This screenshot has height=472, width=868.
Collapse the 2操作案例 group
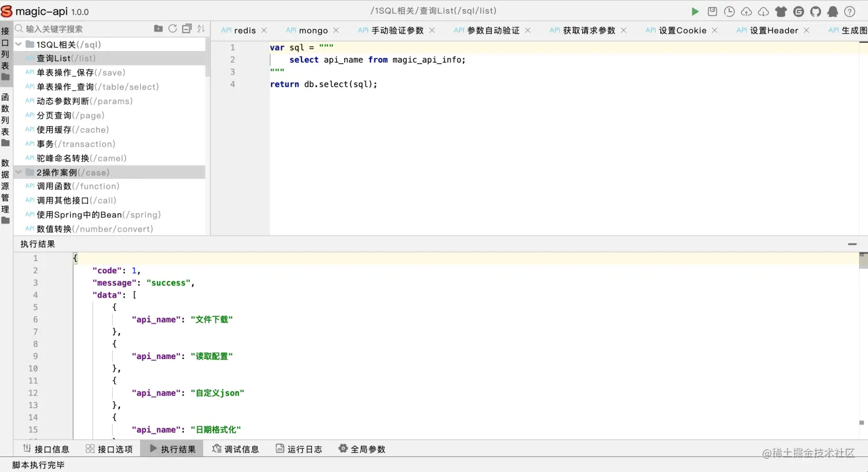tap(19, 172)
